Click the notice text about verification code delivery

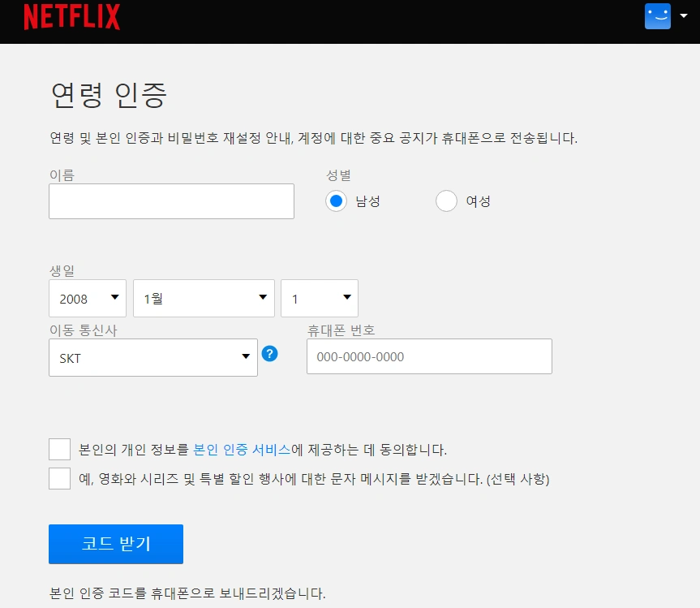[187, 593]
